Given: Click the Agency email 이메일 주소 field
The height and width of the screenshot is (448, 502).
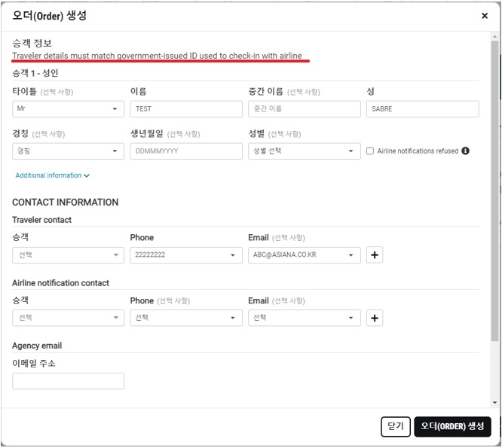Looking at the screenshot, I should pos(68,381).
